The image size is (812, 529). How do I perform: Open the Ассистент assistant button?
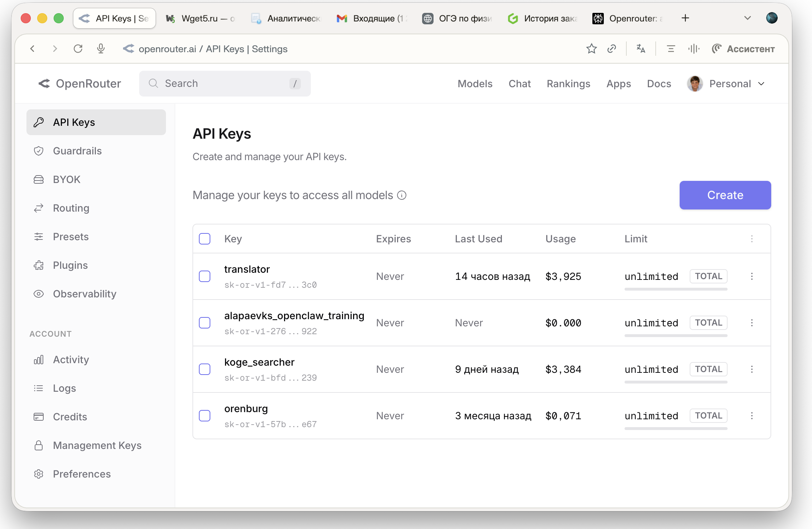click(743, 49)
